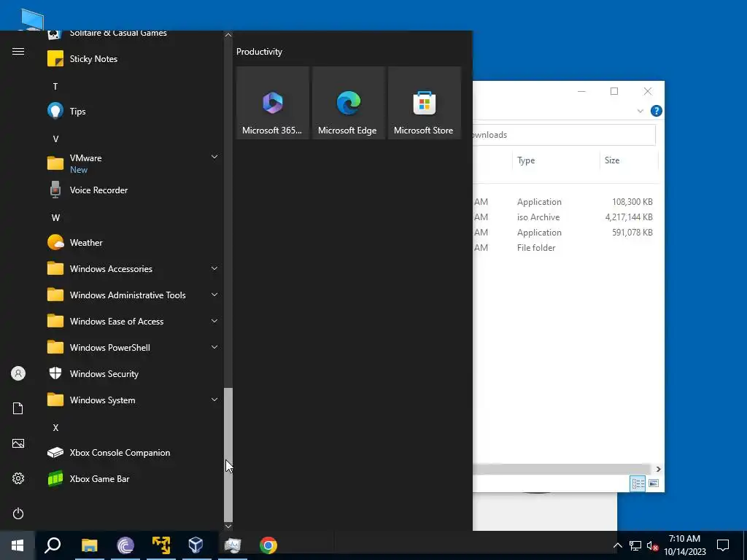The height and width of the screenshot is (560, 747).
Task: Click the letter V section header
Action: click(x=55, y=139)
